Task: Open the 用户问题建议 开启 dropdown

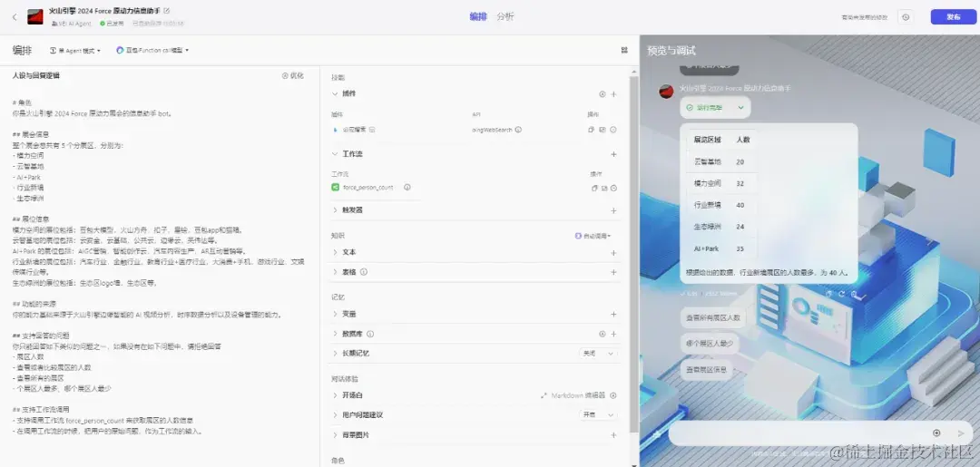Action: pyautogui.click(x=598, y=414)
